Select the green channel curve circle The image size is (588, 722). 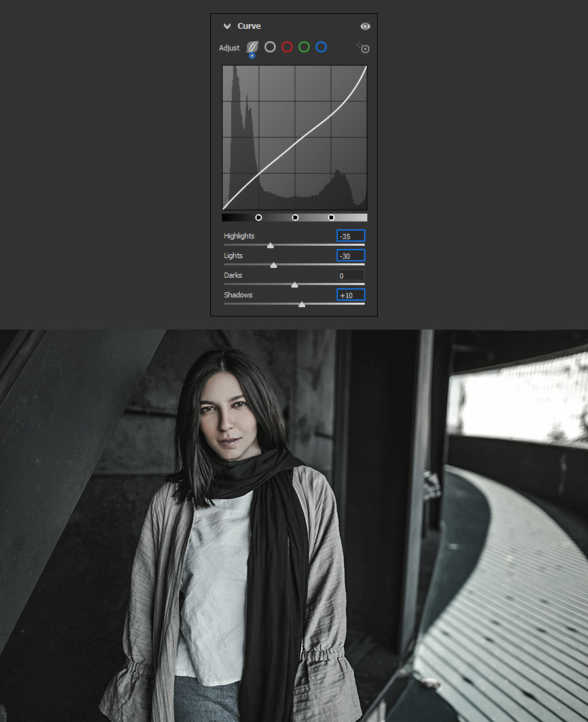click(304, 47)
